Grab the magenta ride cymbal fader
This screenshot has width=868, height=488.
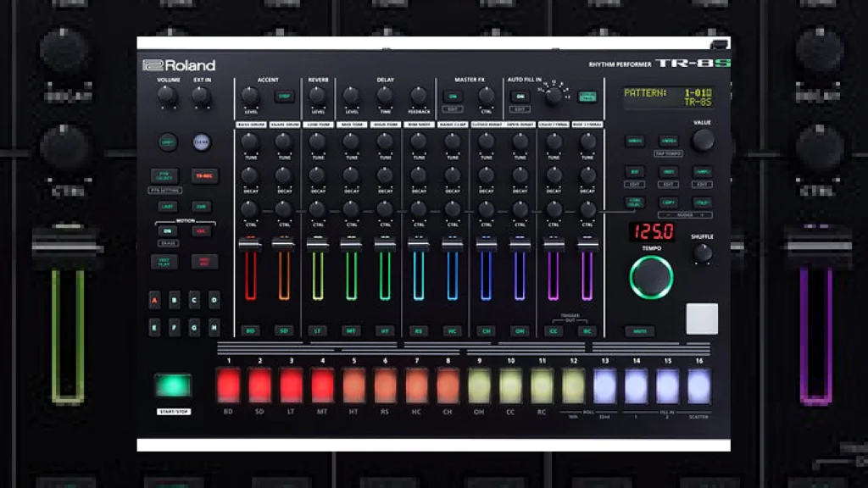point(587,243)
